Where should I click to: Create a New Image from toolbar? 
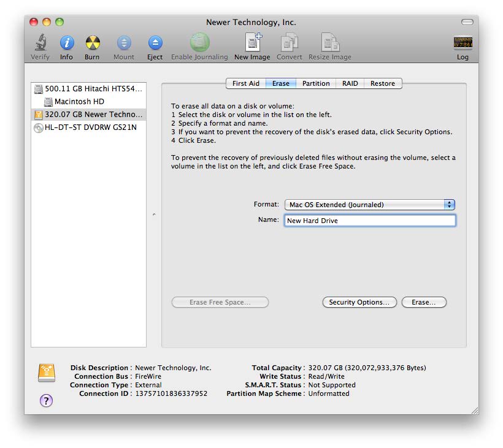[x=252, y=44]
